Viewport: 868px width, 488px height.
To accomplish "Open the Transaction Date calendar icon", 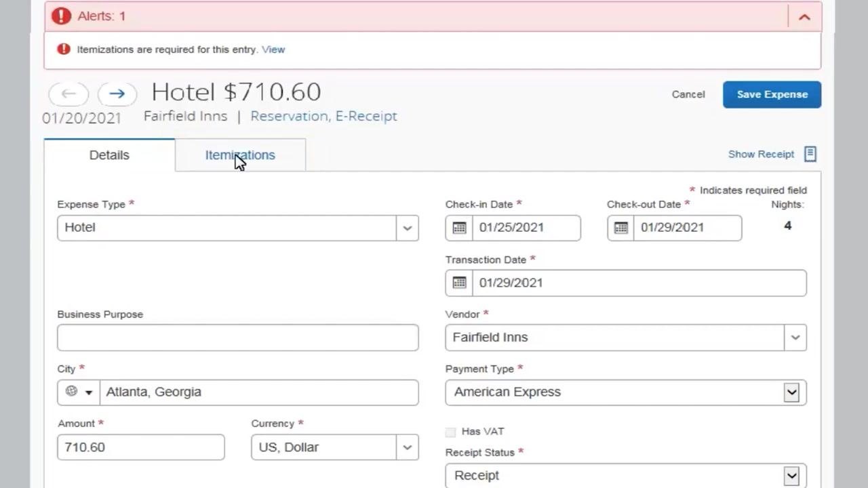I will (459, 283).
